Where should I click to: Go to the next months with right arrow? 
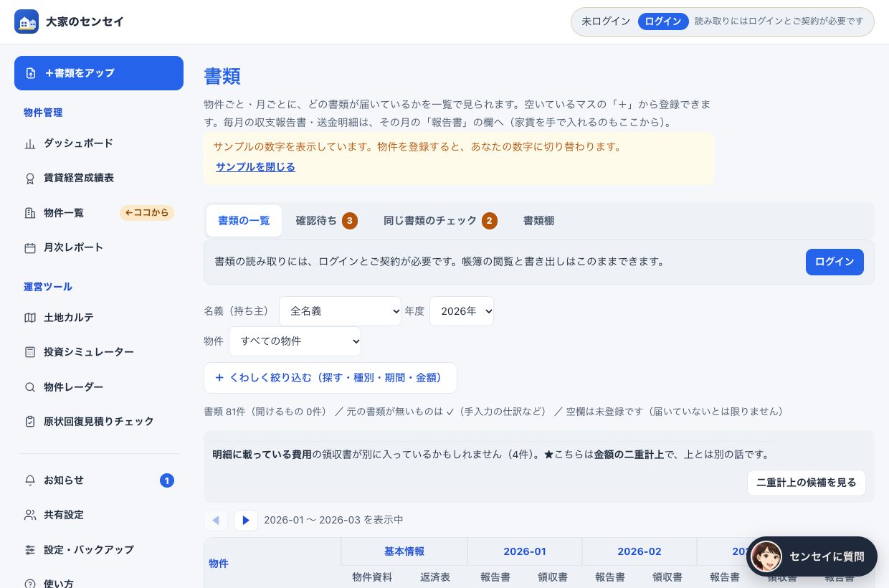pos(246,521)
